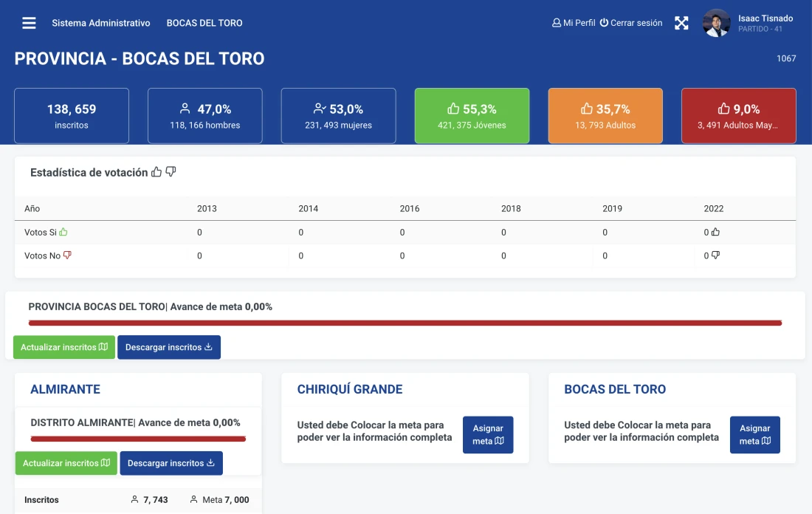Click the map icon on the Almirante Actualizar inscritos button
Viewport: 812px width, 514px height.
pyautogui.click(x=106, y=463)
